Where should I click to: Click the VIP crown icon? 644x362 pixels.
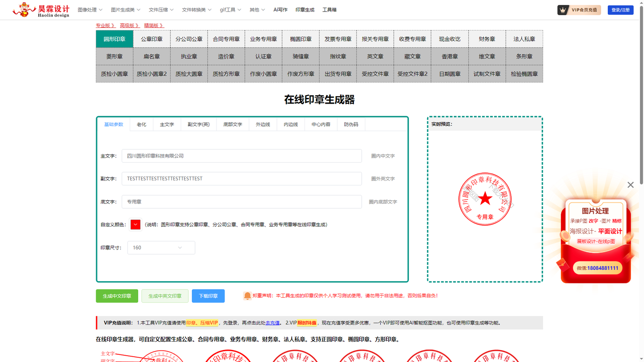tap(563, 10)
